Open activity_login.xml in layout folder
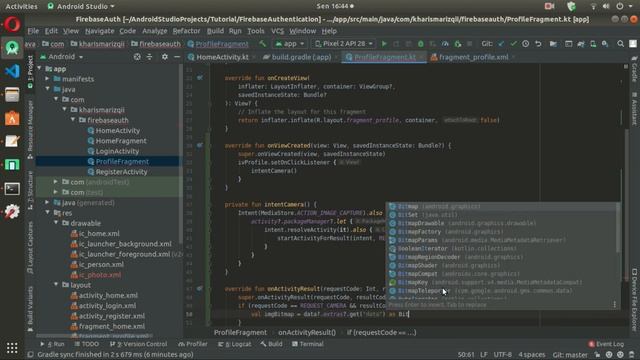The width and height of the screenshot is (640, 360). coord(107,305)
